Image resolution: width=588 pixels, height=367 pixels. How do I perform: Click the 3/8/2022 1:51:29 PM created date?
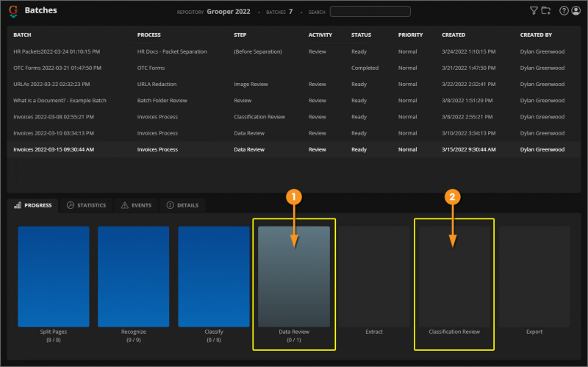pyautogui.click(x=467, y=101)
